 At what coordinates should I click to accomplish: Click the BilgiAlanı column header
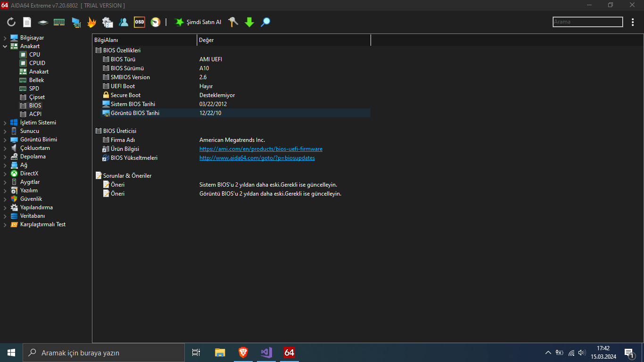pos(144,40)
